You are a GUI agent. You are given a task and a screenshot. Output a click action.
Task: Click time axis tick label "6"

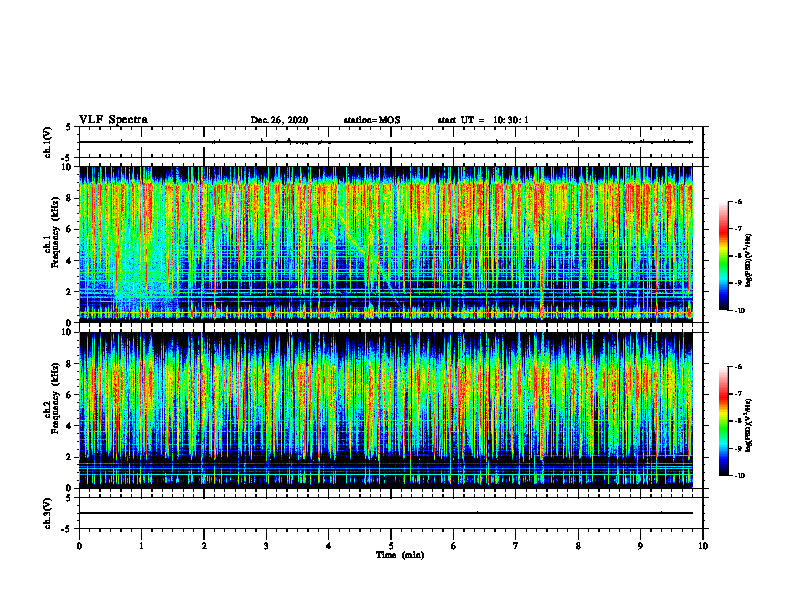(x=454, y=546)
